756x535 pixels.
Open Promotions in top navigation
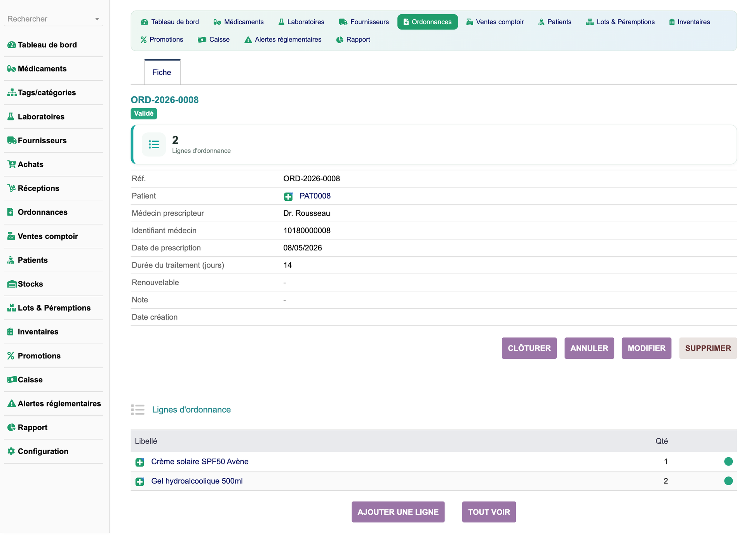tap(162, 40)
